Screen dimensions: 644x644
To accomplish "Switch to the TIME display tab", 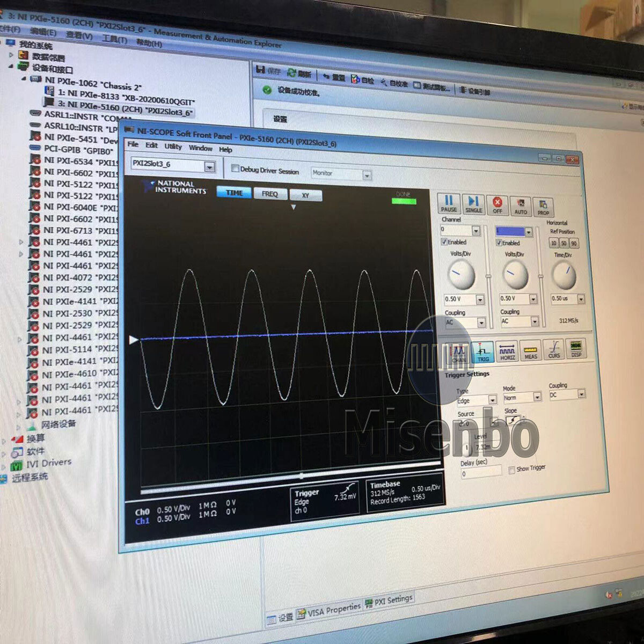I will coord(234,192).
